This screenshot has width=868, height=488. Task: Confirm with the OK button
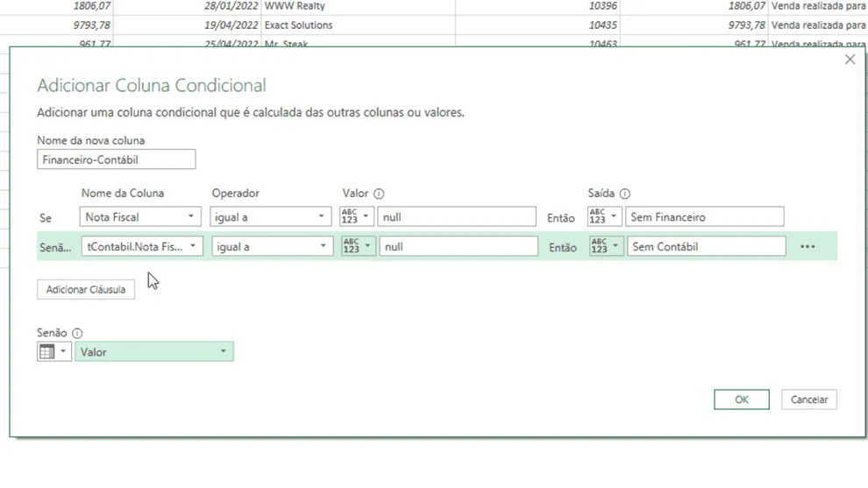tap(741, 400)
